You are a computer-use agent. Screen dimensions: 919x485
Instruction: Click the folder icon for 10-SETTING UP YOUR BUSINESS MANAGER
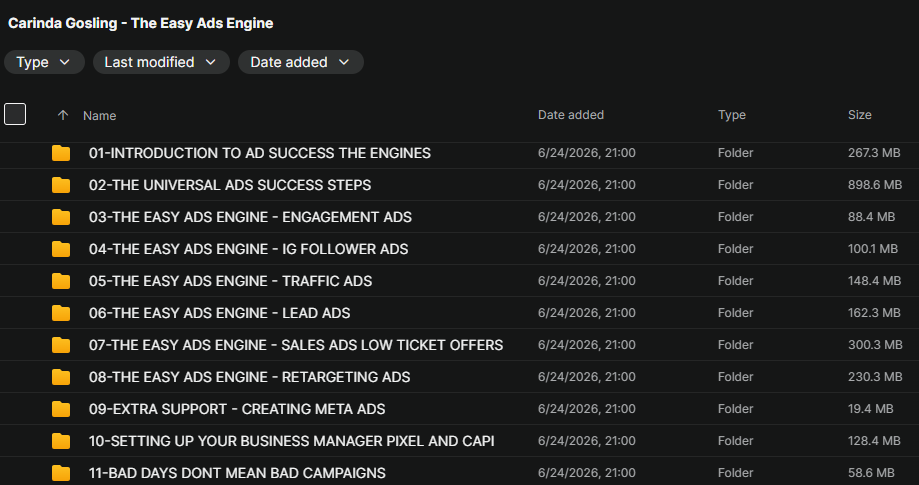point(61,441)
